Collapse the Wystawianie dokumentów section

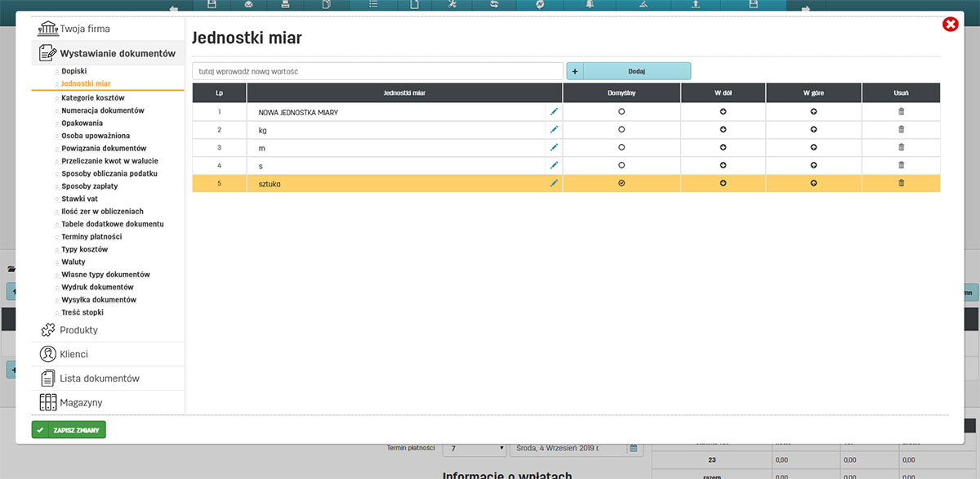pos(117,54)
